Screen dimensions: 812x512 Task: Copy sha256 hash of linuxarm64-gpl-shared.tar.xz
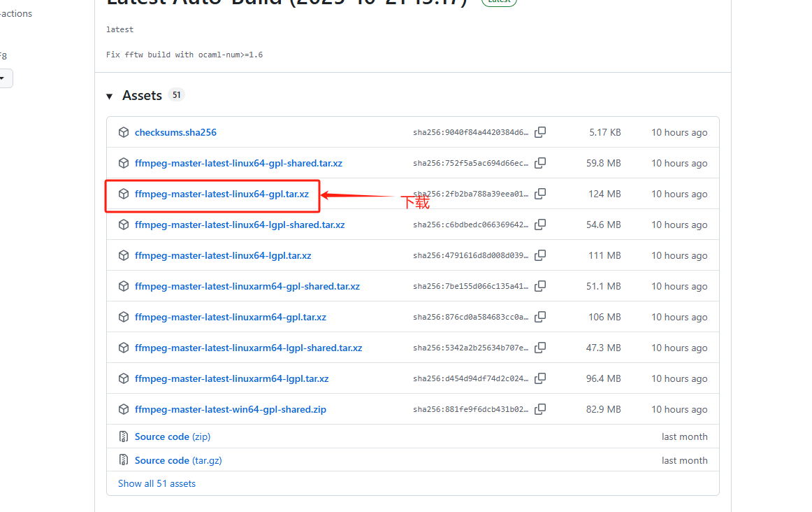click(540, 286)
